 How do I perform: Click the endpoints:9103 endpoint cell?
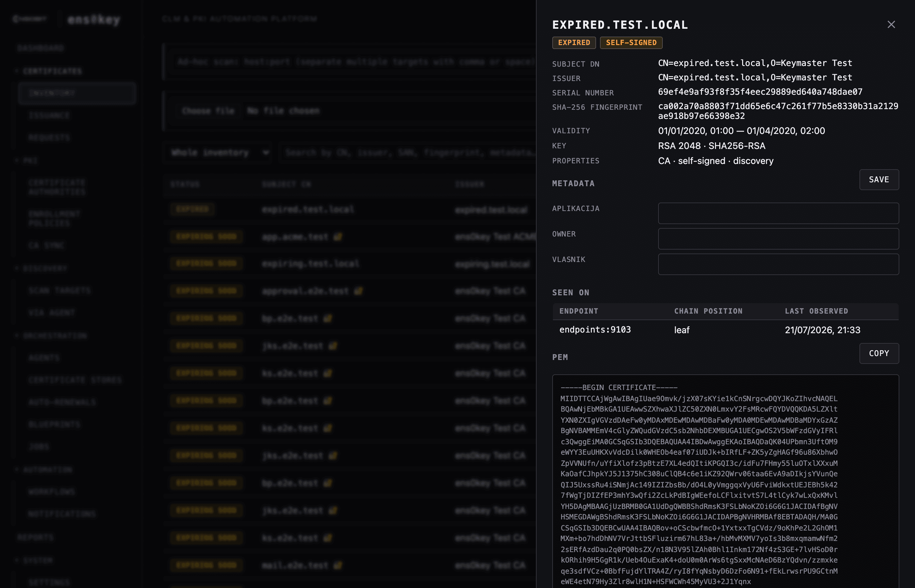595,330
